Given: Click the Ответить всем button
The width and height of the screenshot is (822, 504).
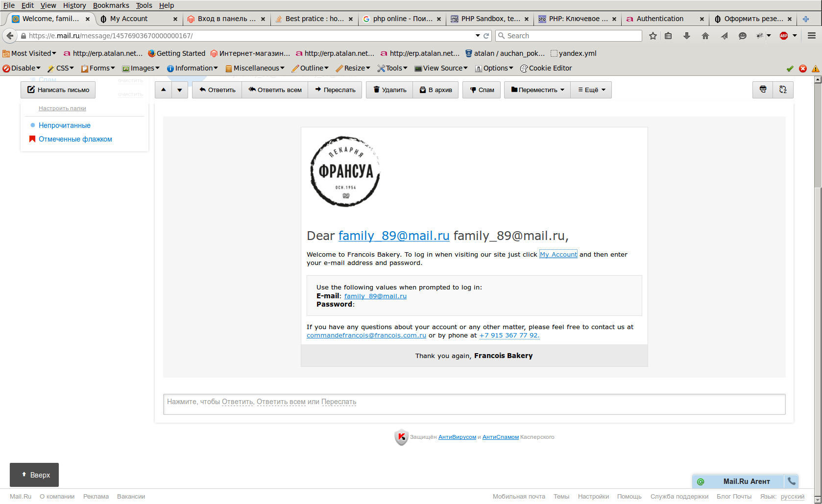Looking at the screenshot, I should (x=275, y=90).
